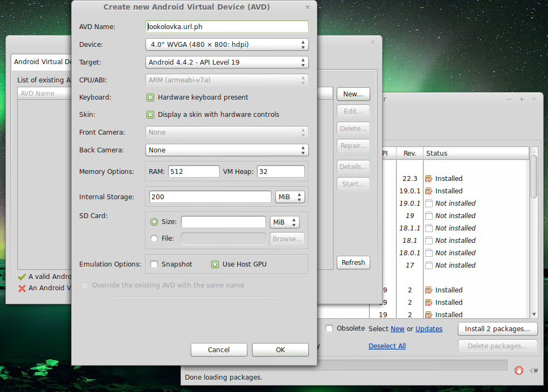Open Internal Storage MiB unit dropdown
548x392 pixels.
(290, 197)
